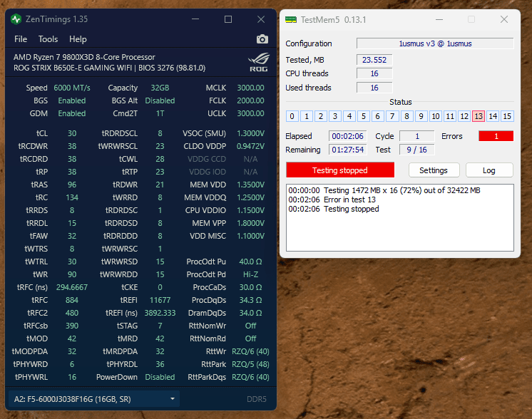Image resolution: width=532 pixels, height=419 pixels.
Task: Click the Elapsed time 00:02:06 field
Action: point(348,136)
